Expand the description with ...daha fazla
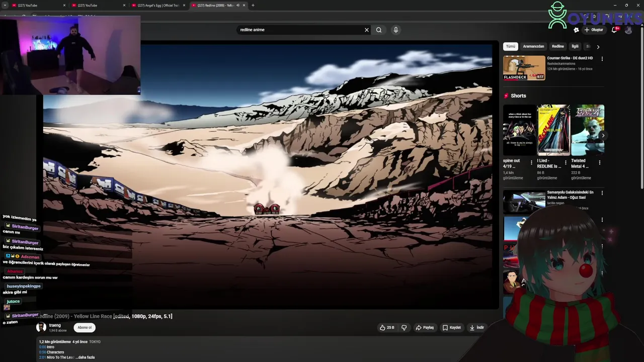 (85, 357)
